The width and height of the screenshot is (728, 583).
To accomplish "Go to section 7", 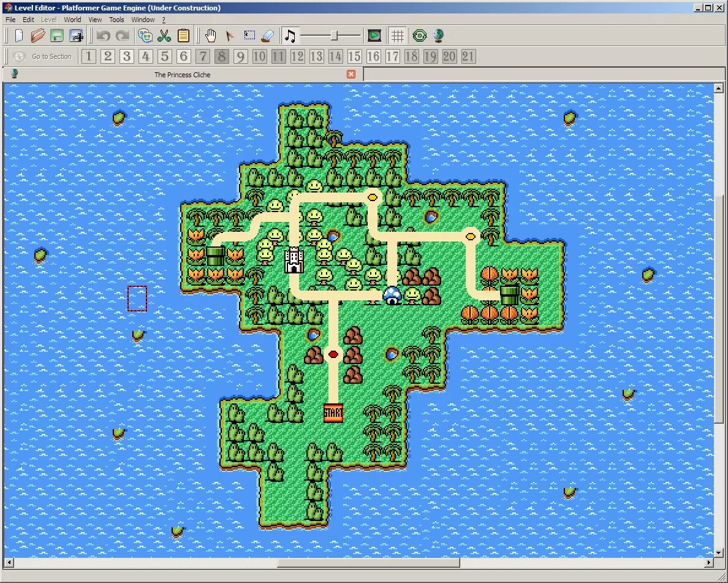I will pos(203,56).
